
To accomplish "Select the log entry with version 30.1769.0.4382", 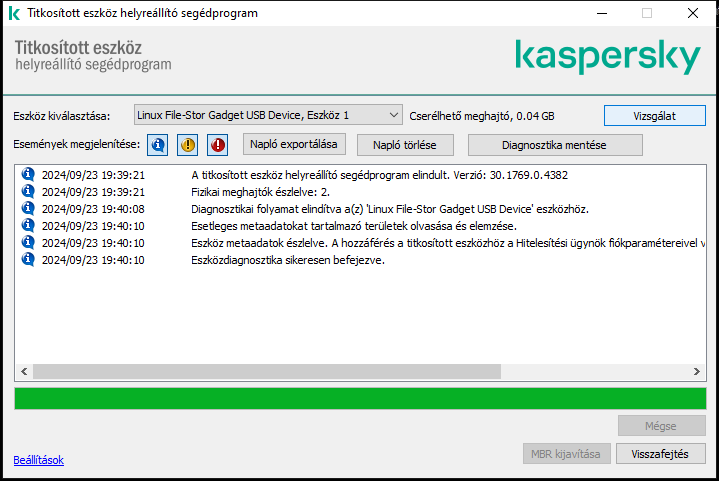I will point(360,175).
